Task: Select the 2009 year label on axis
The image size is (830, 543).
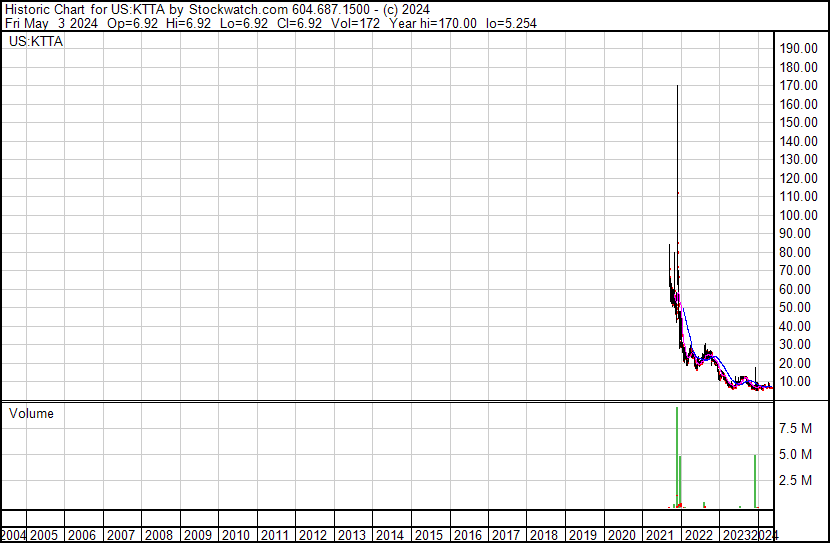Action: 197,535
